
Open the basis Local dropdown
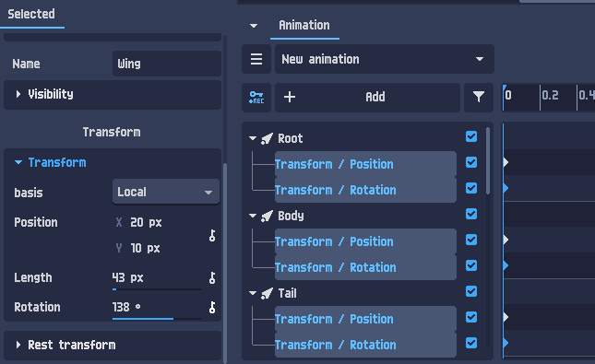pyautogui.click(x=166, y=192)
